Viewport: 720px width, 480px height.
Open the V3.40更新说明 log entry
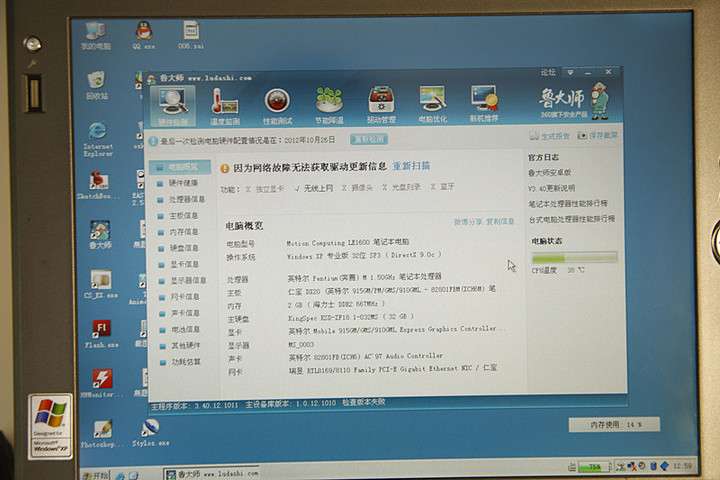[551, 188]
